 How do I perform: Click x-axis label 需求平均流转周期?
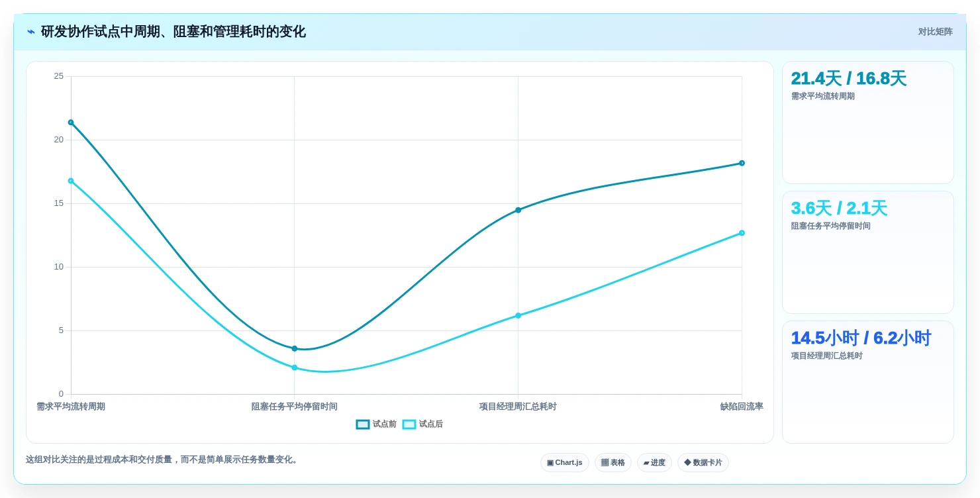pos(71,407)
